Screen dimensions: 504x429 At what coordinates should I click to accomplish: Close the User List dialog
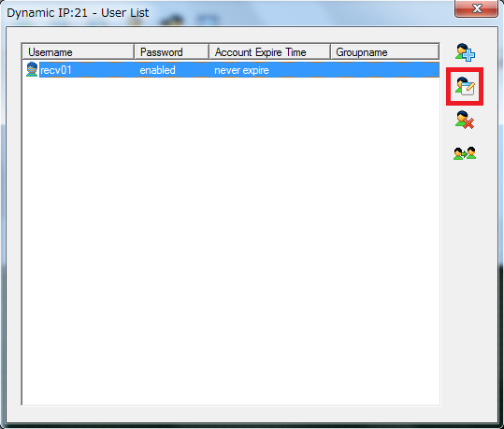(x=476, y=8)
